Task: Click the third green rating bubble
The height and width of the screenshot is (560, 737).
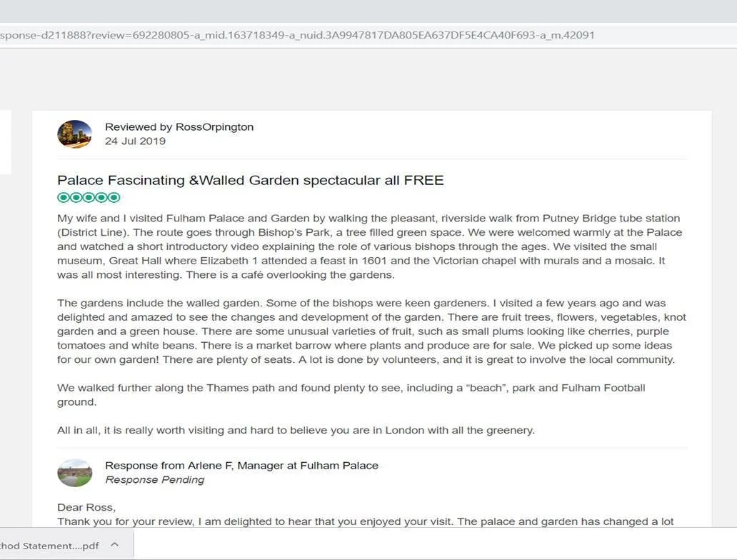Action: point(89,197)
